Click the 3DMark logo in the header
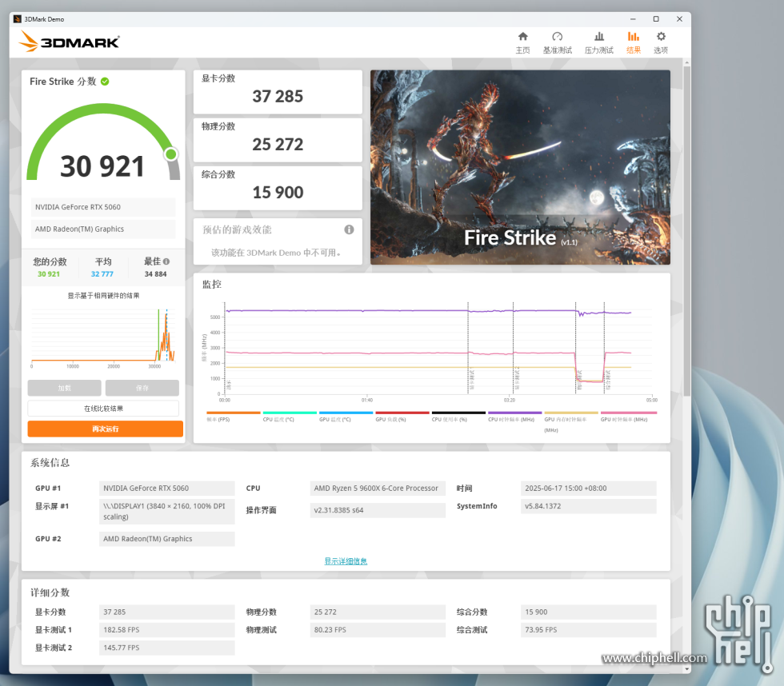 (x=70, y=42)
